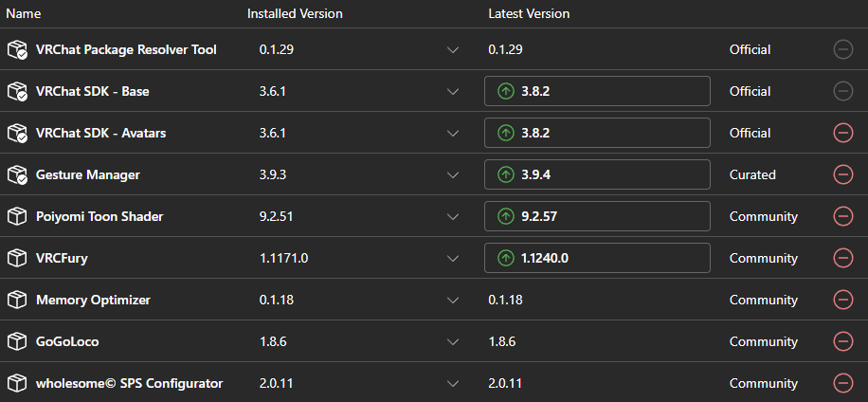Click the Latest Version column header
The width and height of the screenshot is (868, 402).
529,14
